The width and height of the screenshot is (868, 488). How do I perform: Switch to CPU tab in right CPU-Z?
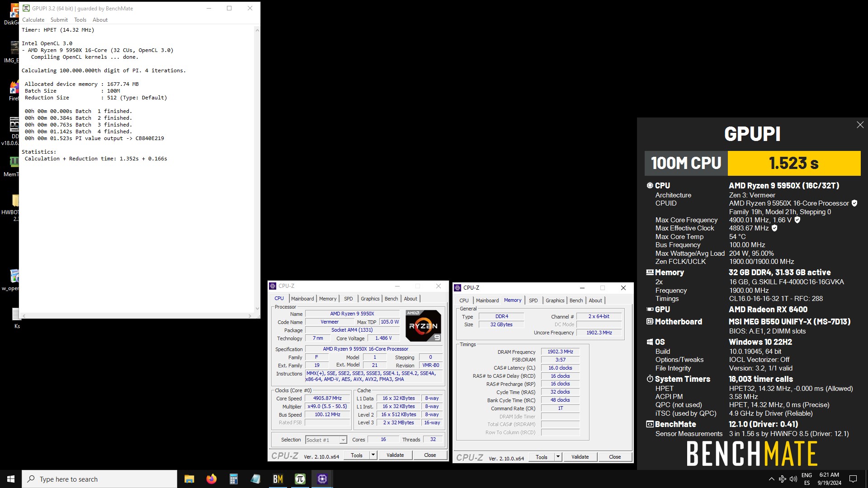(x=464, y=300)
